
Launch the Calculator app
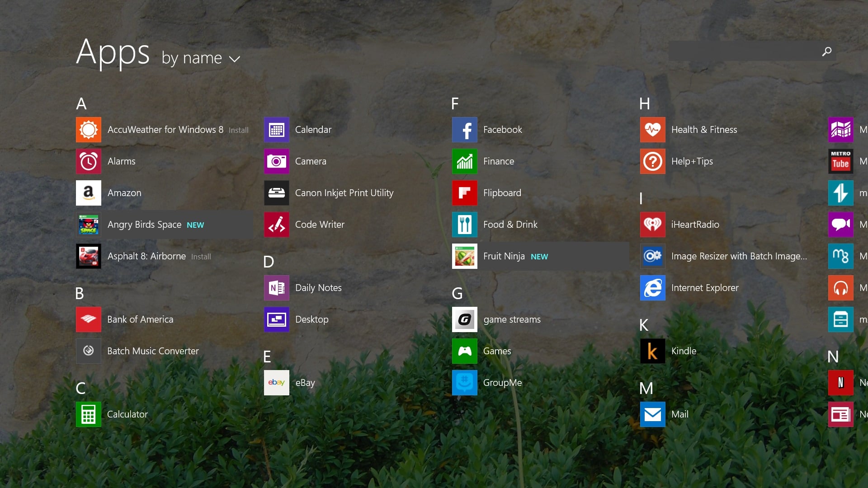tap(127, 414)
